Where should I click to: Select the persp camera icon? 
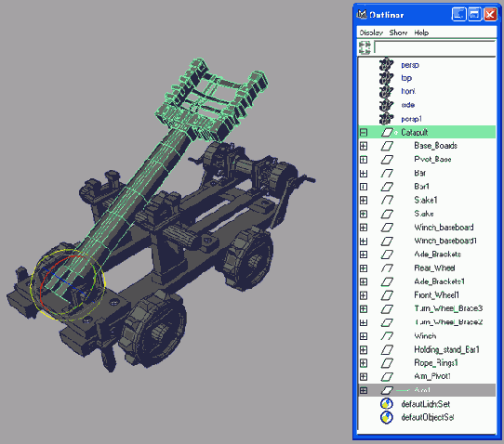[386, 64]
